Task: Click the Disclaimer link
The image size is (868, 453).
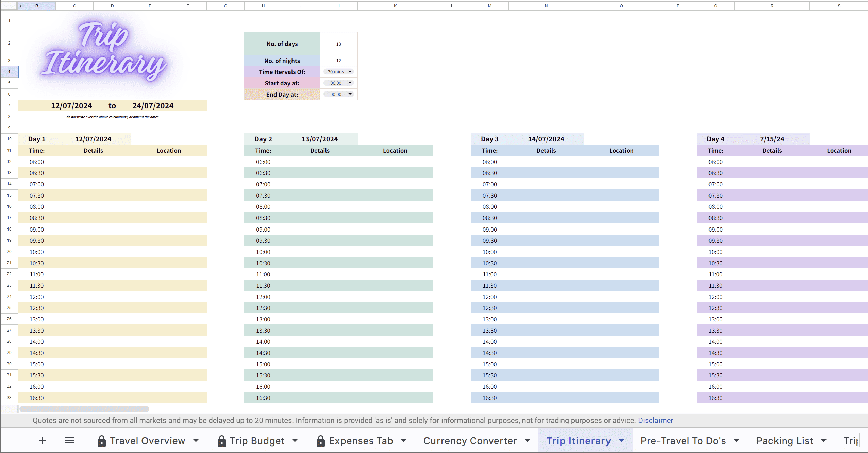Action: coord(655,420)
